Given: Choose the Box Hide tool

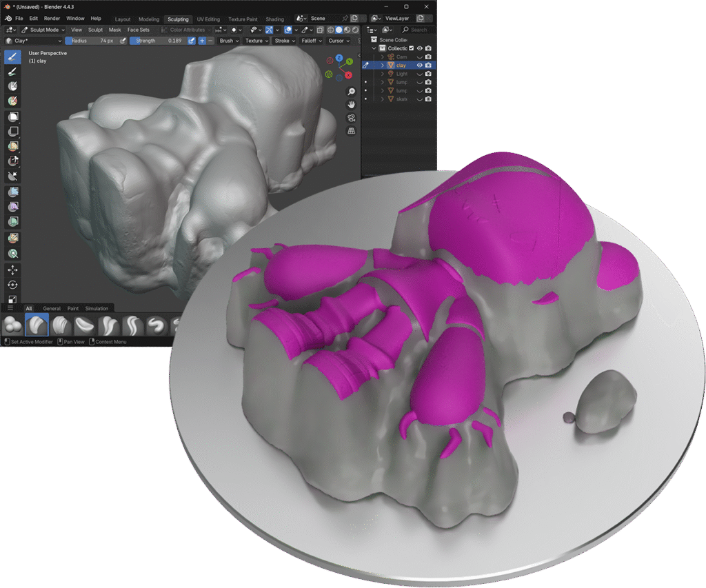Looking at the screenshot, I should pyautogui.click(x=13, y=132).
